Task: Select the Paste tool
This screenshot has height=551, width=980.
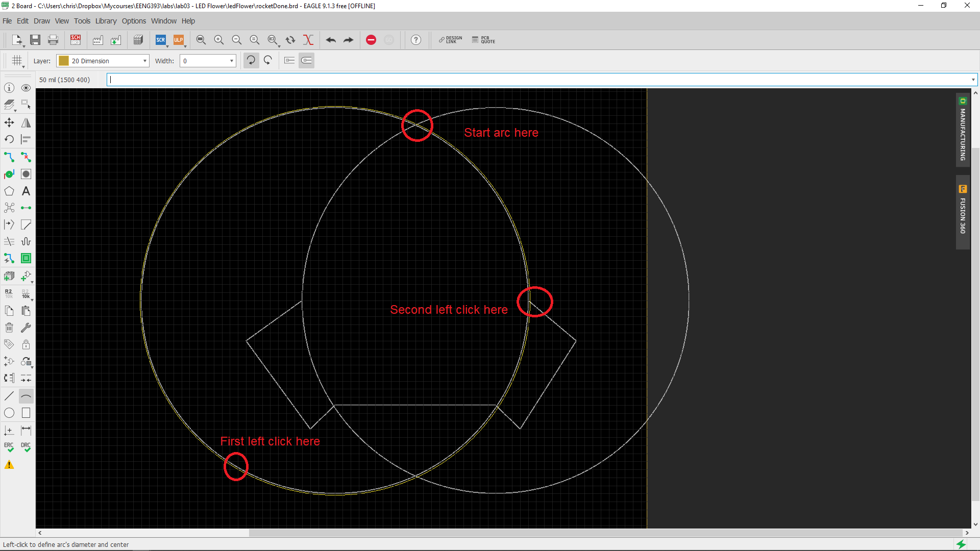Action: pos(26,311)
